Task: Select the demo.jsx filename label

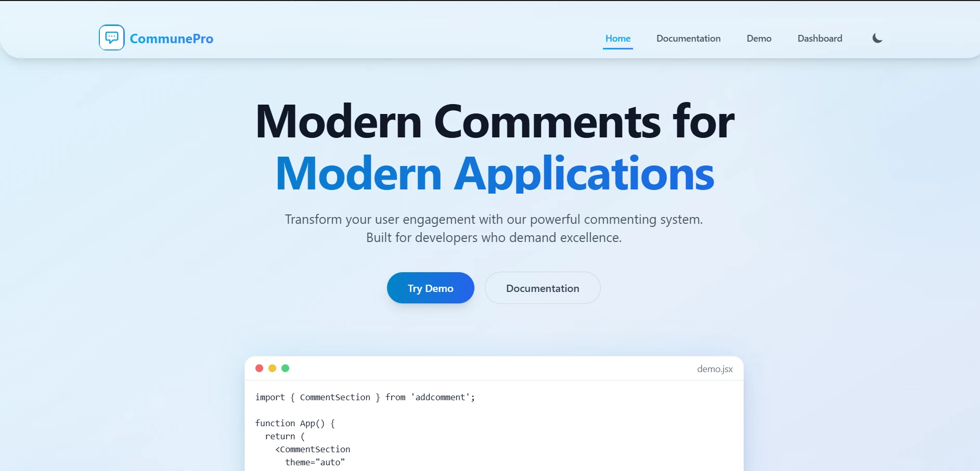Action: (x=715, y=369)
